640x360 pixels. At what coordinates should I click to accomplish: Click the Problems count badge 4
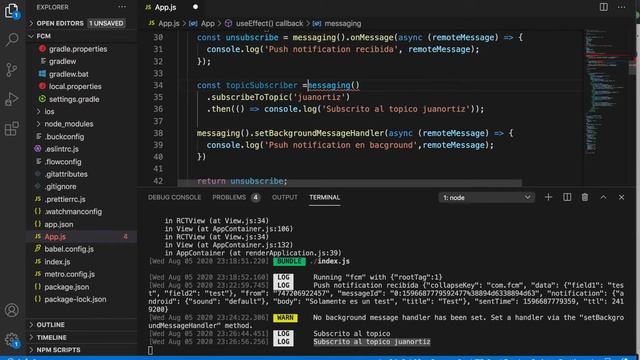click(256, 198)
